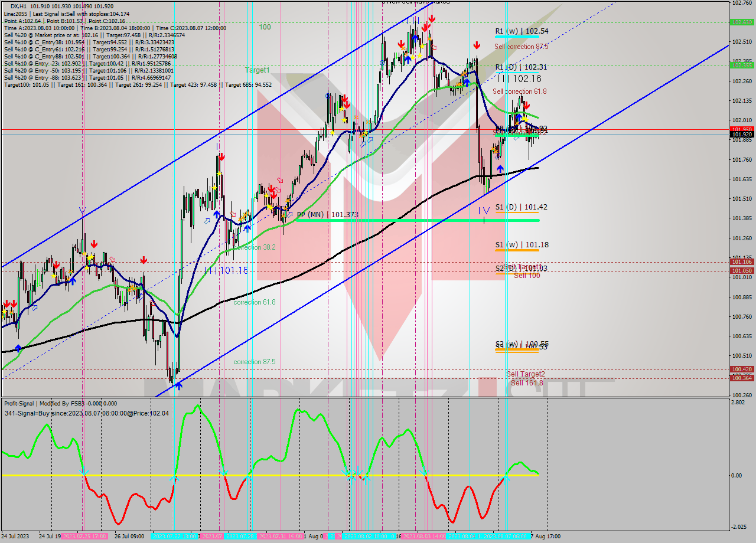Click the pink '2023.07.31 16:00' time marker
756x543 pixels.
(x=282, y=537)
